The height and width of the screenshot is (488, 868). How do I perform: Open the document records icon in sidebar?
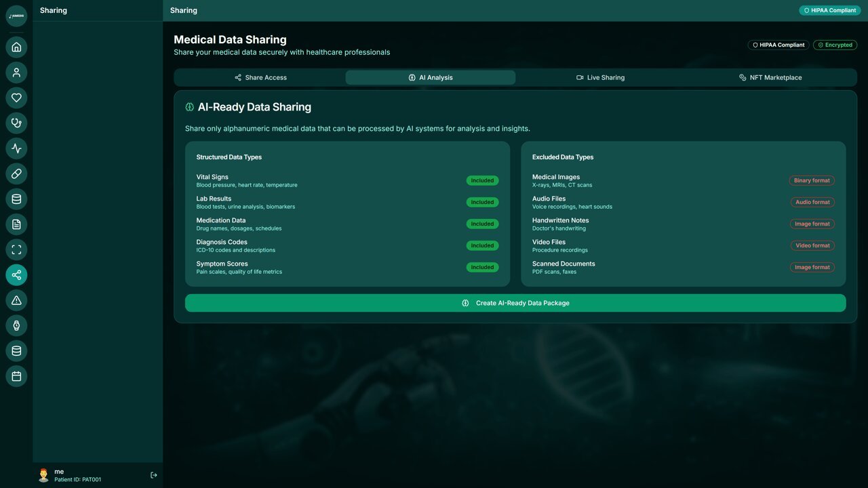(16, 224)
